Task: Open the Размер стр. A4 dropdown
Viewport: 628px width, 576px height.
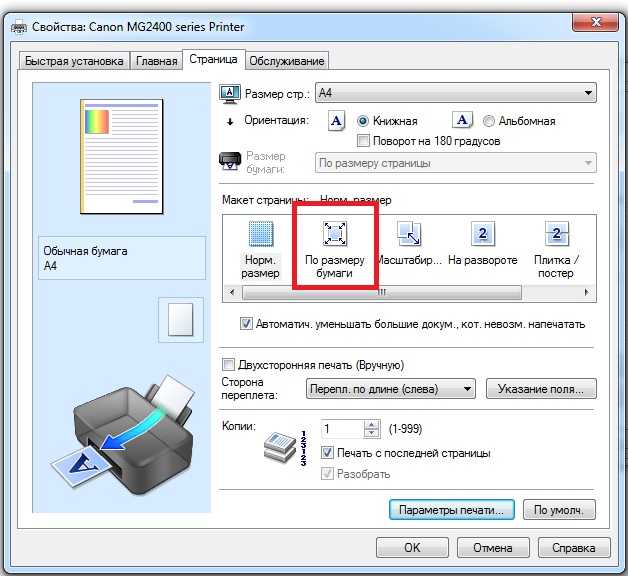Action: [456, 93]
